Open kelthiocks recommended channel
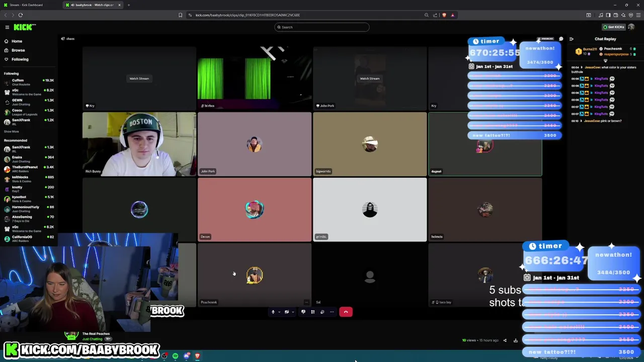Image resolution: width=644 pixels, height=362 pixels. (x=29, y=179)
